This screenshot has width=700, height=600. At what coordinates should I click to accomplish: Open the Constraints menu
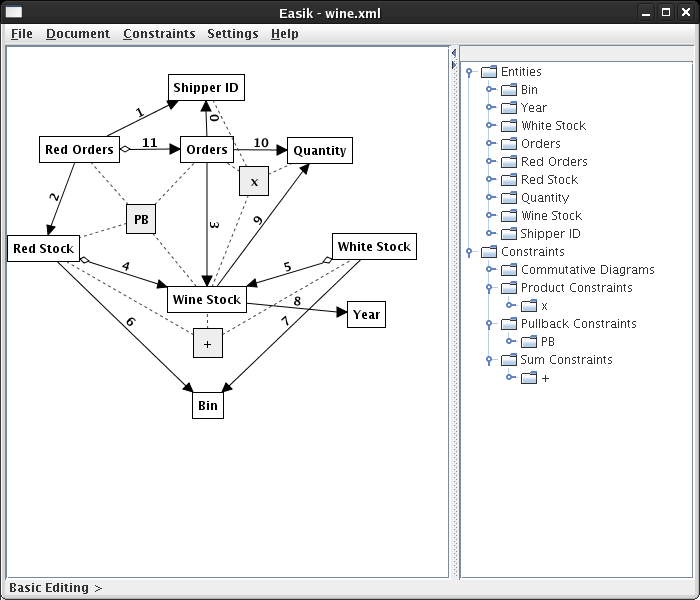[x=159, y=33]
